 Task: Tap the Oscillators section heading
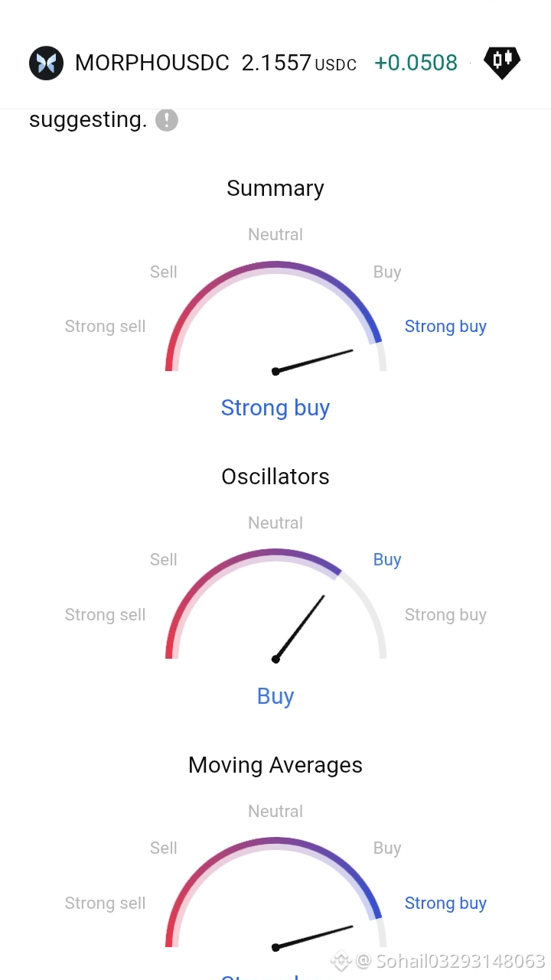click(275, 477)
